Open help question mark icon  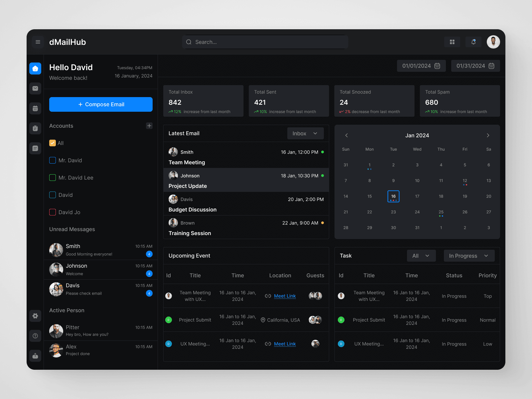(x=35, y=336)
